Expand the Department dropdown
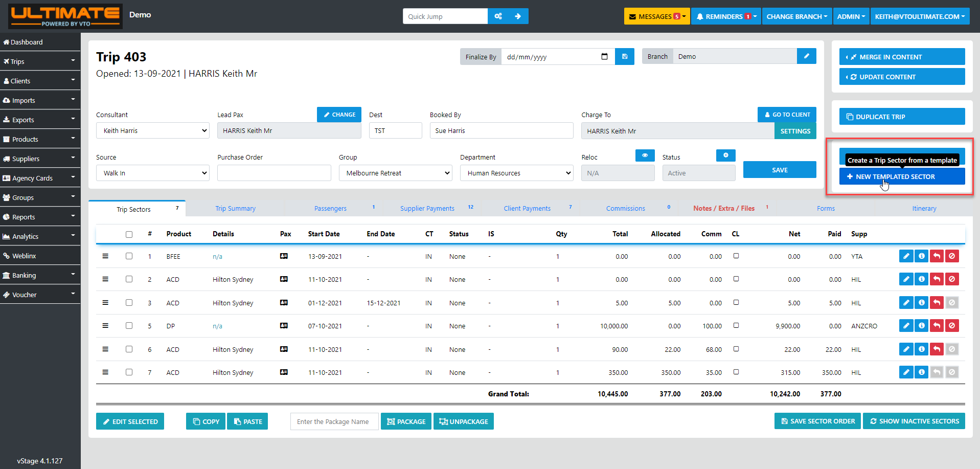Screen dimensions: 980x469 tap(516, 173)
